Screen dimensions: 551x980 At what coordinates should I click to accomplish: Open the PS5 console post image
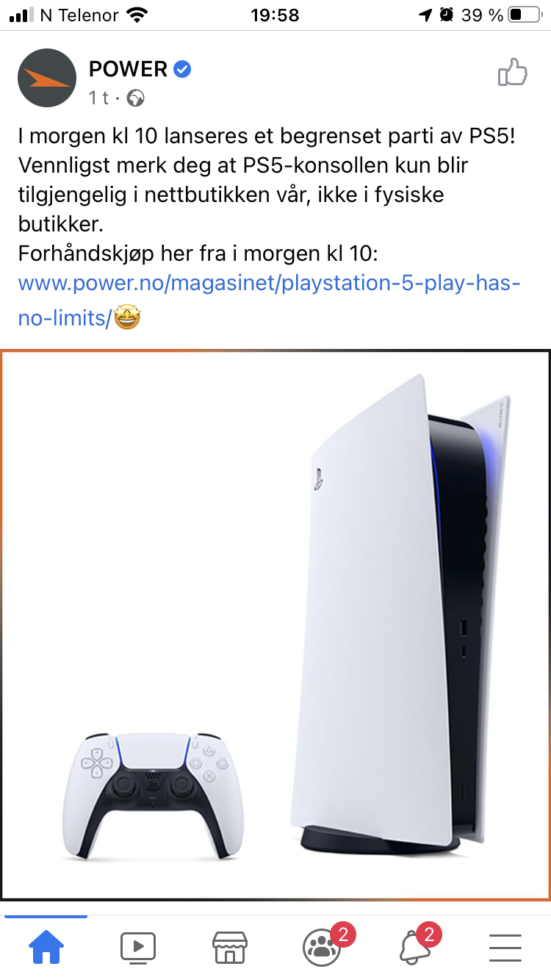click(275, 625)
